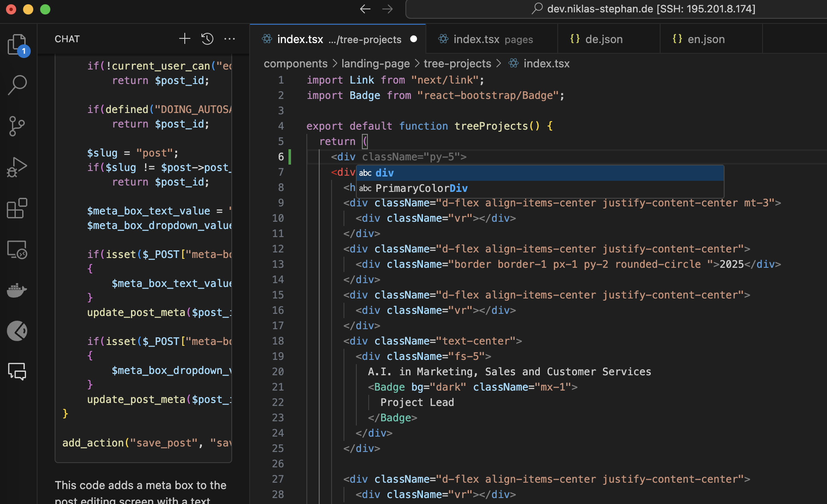Viewport: 827px width, 504px height.
Task: Click "react-bootstrap/Badge" string
Action: [x=488, y=95]
